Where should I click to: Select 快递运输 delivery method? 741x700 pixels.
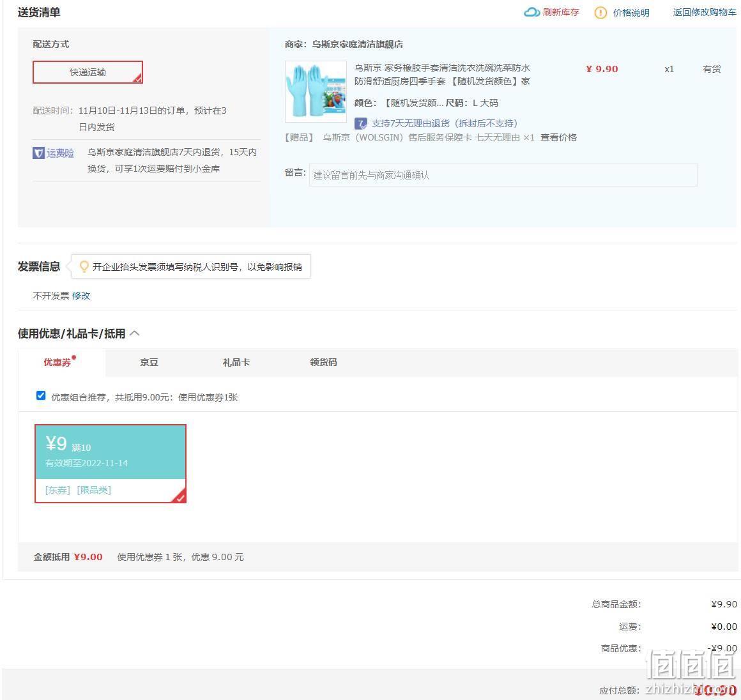tap(88, 72)
